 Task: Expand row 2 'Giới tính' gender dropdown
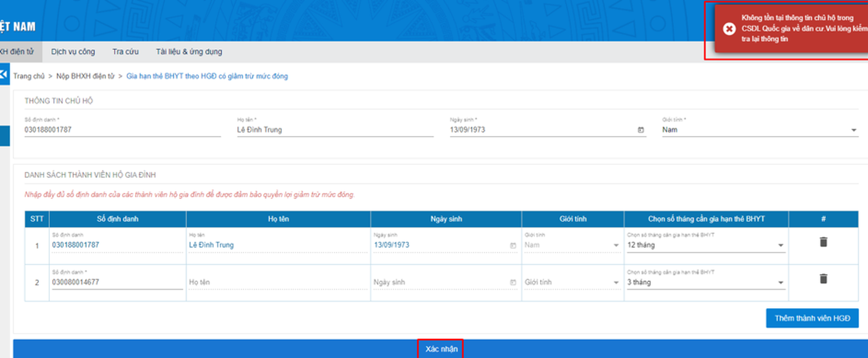(x=616, y=283)
